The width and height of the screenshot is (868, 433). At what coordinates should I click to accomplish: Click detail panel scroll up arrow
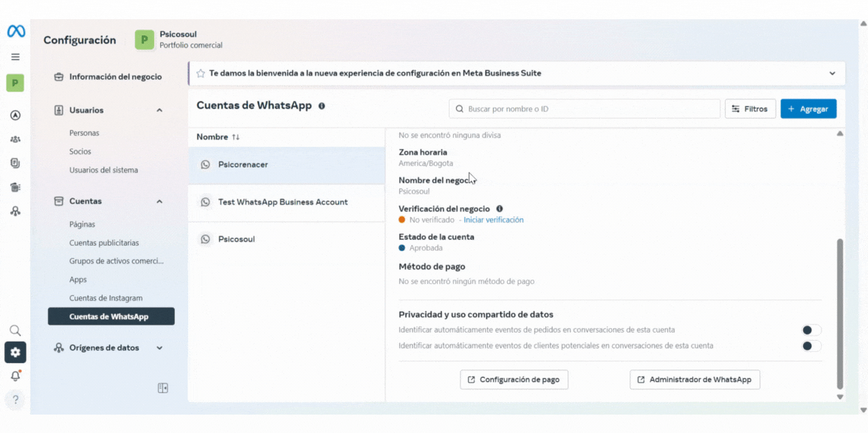click(x=840, y=134)
